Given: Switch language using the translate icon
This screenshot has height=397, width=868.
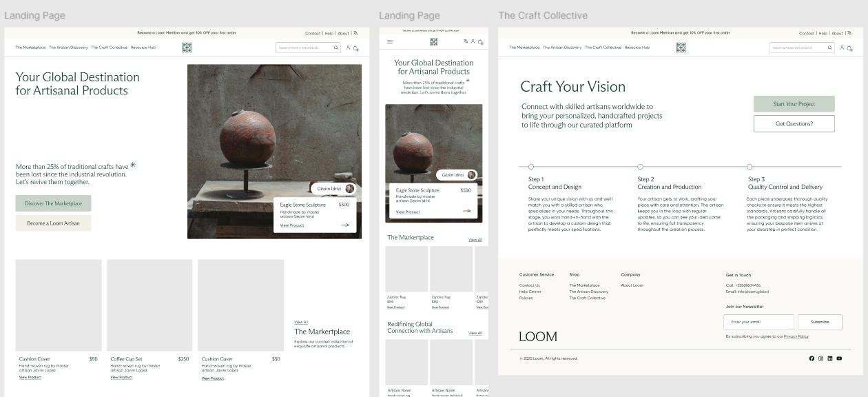Looking at the screenshot, I should tap(466, 41).
